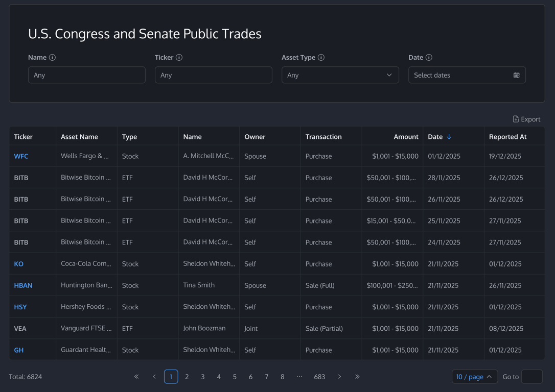
Task: Go to previous page with left arrow
Action: pos(154,377)
